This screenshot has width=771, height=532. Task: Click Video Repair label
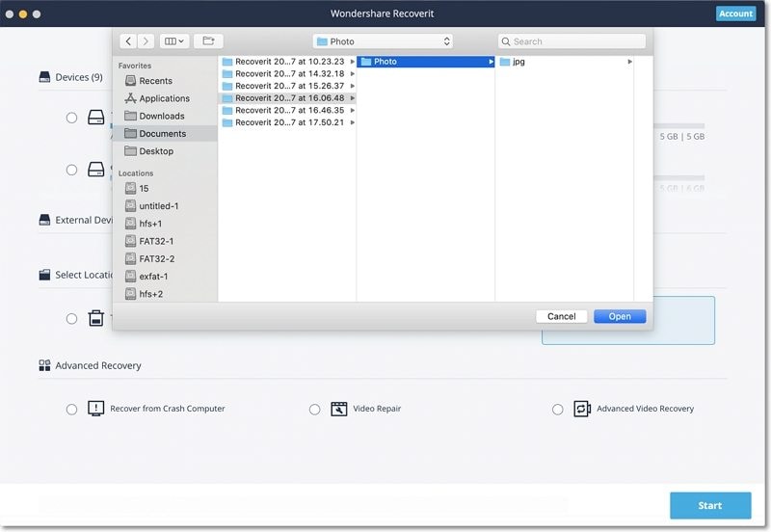tap(377, 409)
